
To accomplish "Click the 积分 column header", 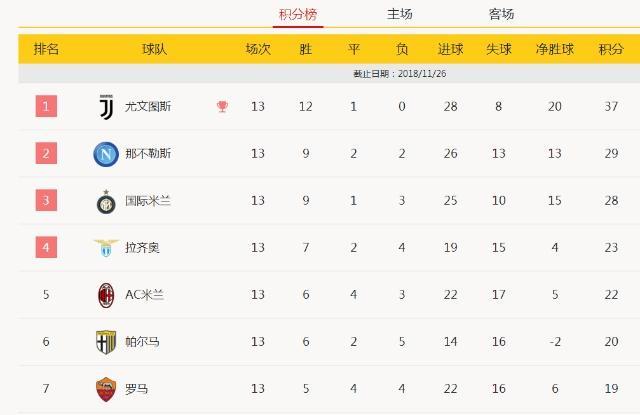I will [x=611, y=49].
